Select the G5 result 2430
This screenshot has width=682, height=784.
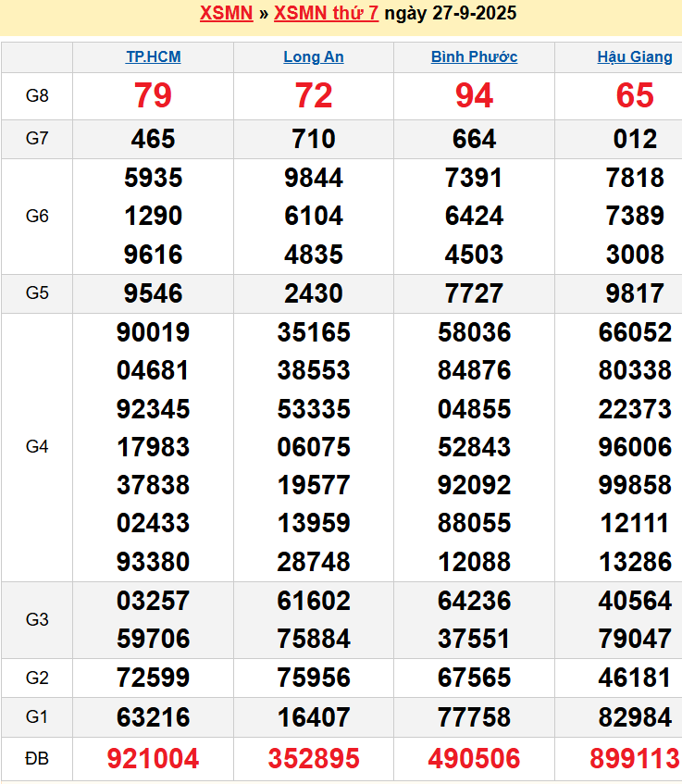click(x=314, y=293)
